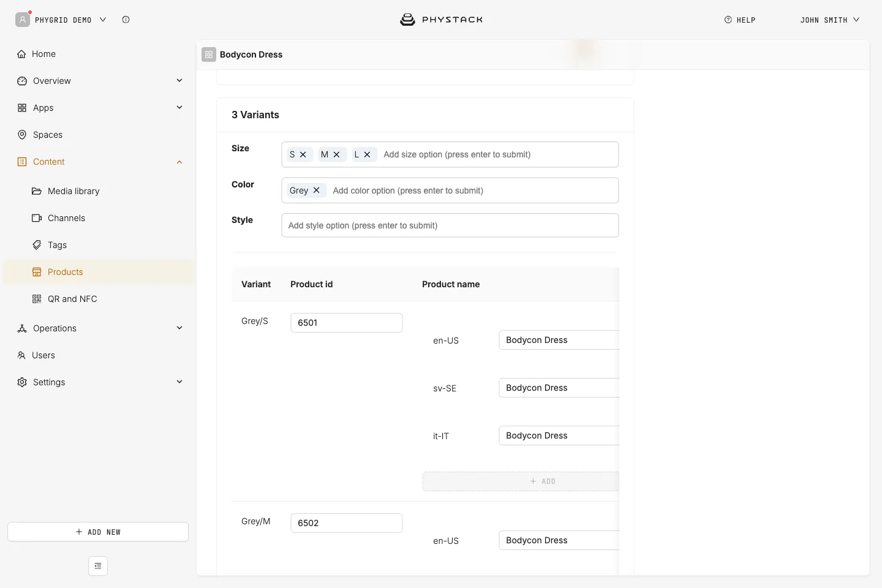Expand the Overview menu chevron
Screen dimensions: 882x588
pos(179,80)
